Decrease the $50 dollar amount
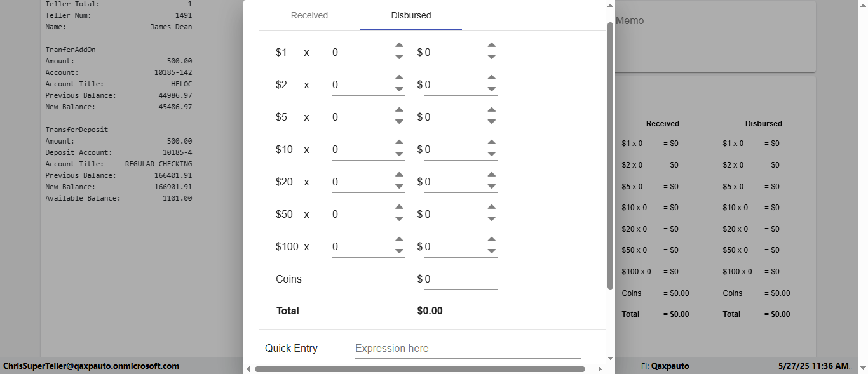 (x=491, y=219)
